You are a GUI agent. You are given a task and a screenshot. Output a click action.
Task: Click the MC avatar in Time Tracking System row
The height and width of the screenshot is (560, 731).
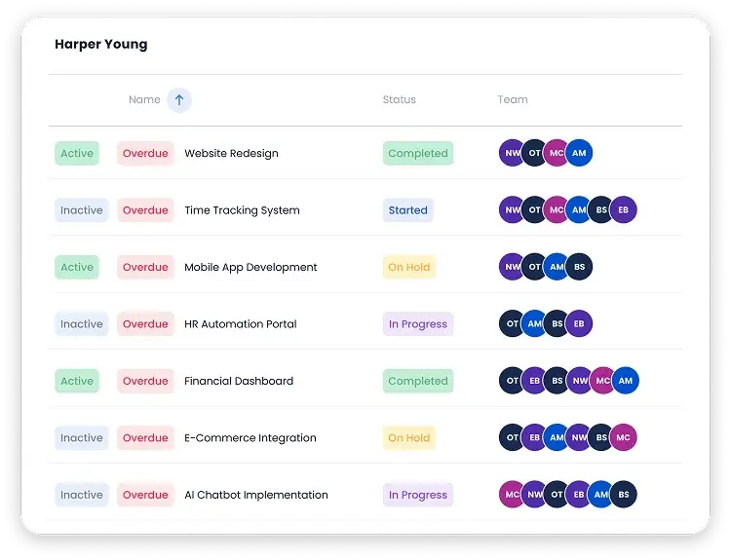557,209
